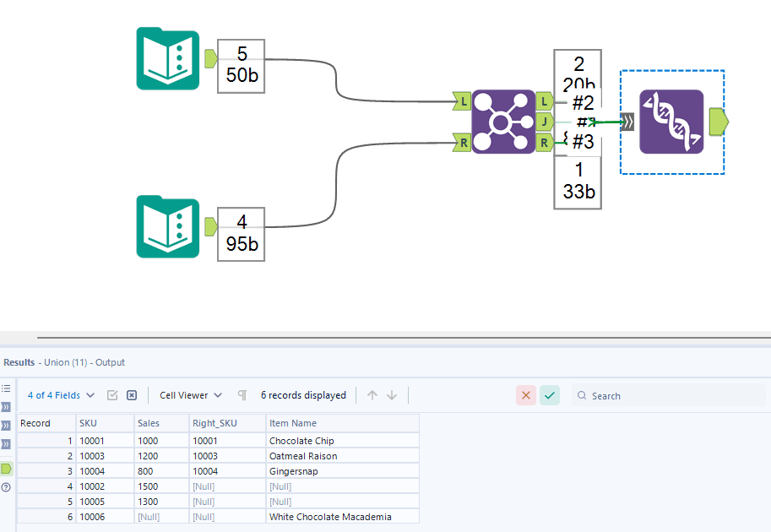Click the Join tool's R input anchor
771x532 pixels.
point(461,143)
